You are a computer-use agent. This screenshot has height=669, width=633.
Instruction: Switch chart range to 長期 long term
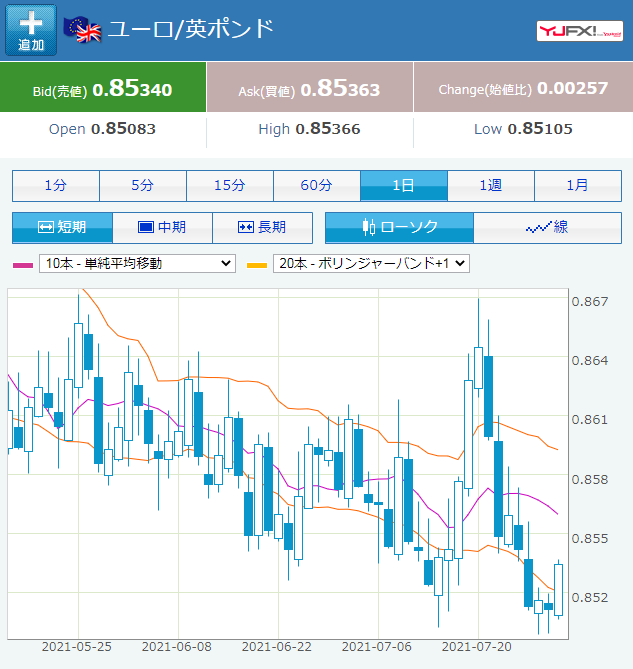[x=262, y=227]
